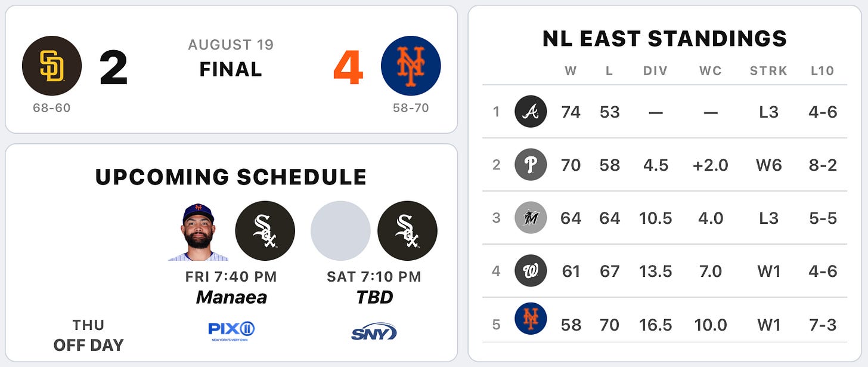The height and width of the screenshot is (367, 868).
Task: Select the L10 column header
Action: (822, 71)
